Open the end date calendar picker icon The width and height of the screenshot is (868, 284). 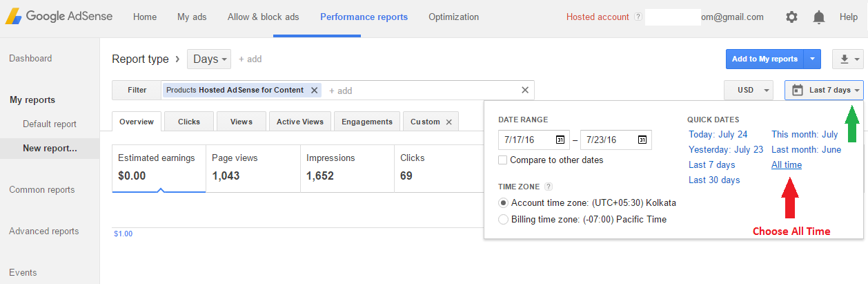(x=642, y=140)
